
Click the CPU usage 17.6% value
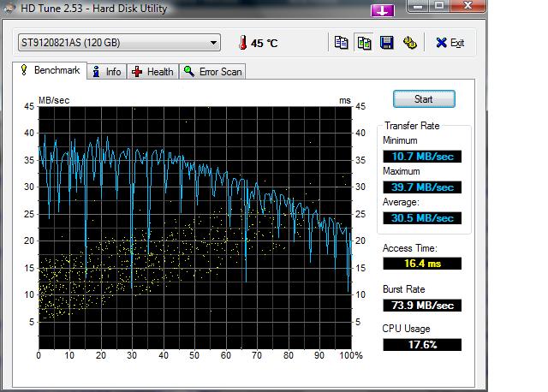coord(422,345)
